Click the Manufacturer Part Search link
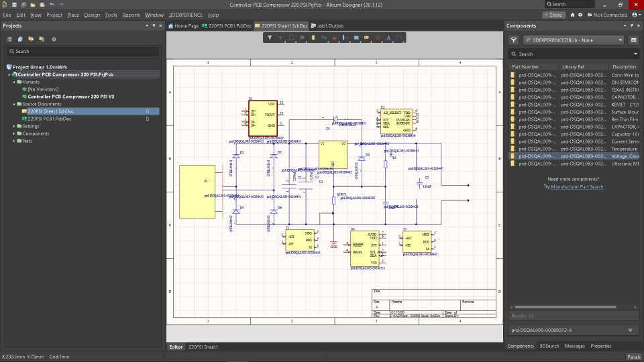 [x=577, y=187]
